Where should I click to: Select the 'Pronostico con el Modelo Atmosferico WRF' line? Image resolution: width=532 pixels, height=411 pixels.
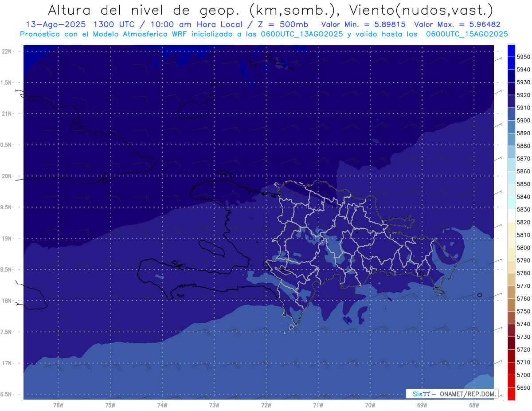point(103,34)
